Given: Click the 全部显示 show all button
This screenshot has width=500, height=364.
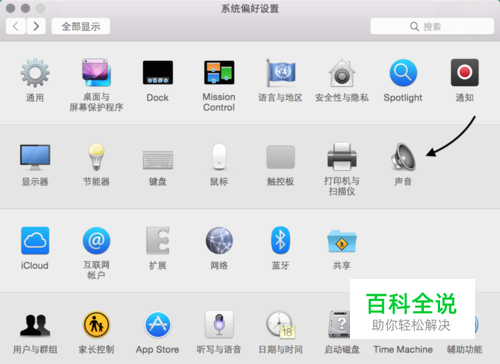Looking at the screenshot, I should click(x=81, y=26).
